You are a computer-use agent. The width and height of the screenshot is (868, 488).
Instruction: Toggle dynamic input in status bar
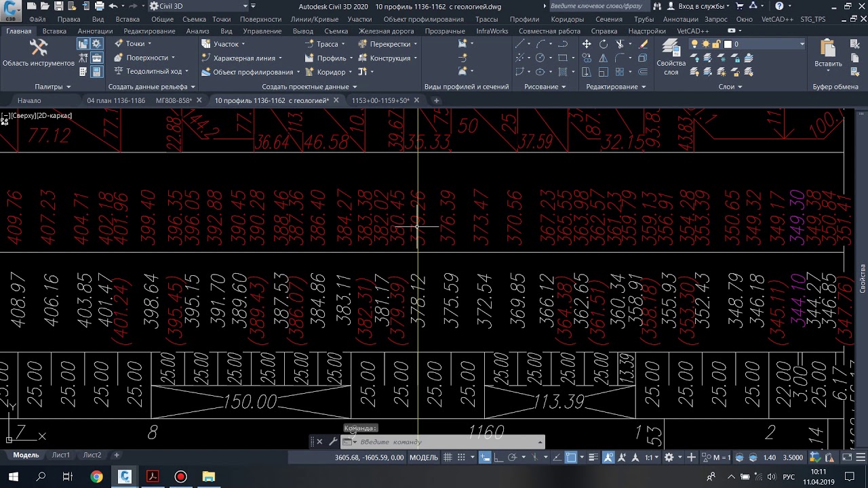click(485, 457)
